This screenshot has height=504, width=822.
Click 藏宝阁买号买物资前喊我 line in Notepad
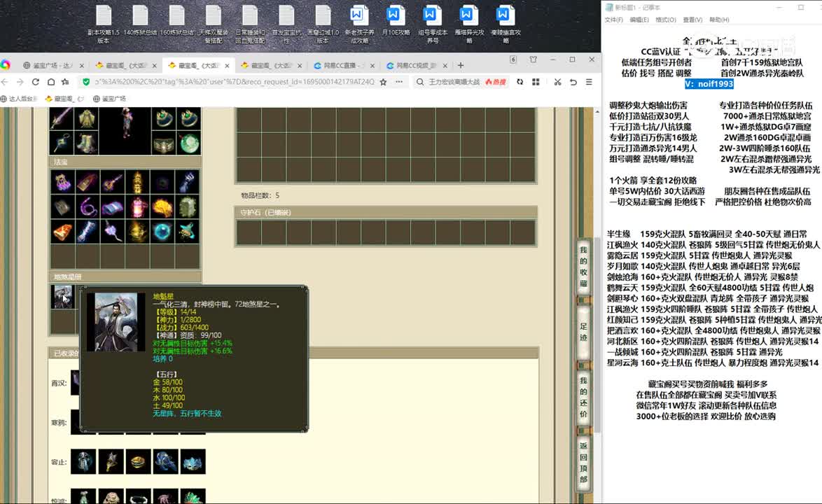coord(708,384)
